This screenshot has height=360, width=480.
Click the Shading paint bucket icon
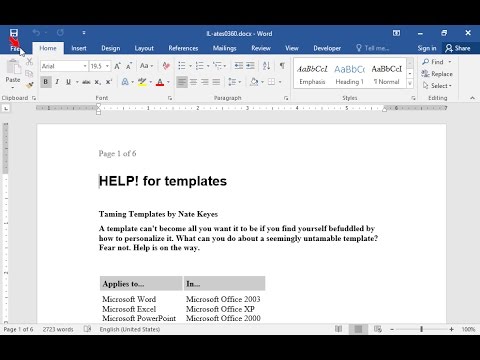point(254,82)
